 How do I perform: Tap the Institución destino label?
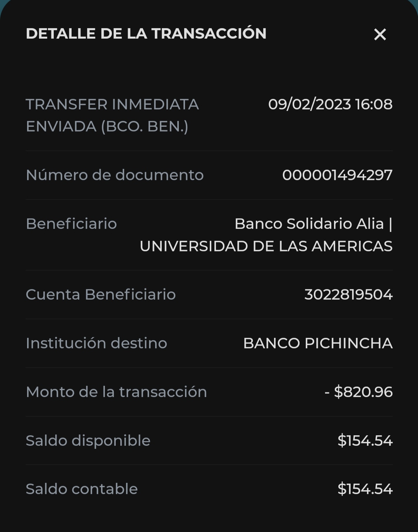96,343
